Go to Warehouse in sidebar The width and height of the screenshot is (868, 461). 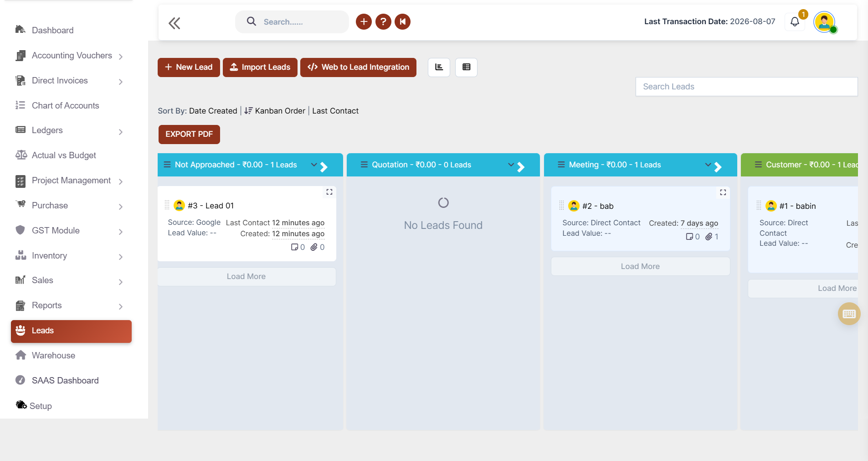[53, 356]
